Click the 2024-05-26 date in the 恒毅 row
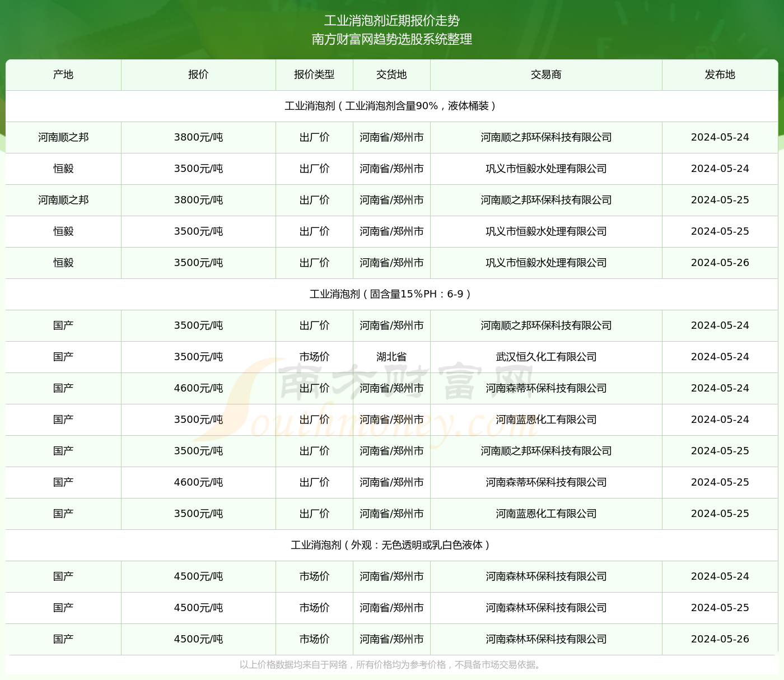The image size is (784, 680). [x=720, y=263]
